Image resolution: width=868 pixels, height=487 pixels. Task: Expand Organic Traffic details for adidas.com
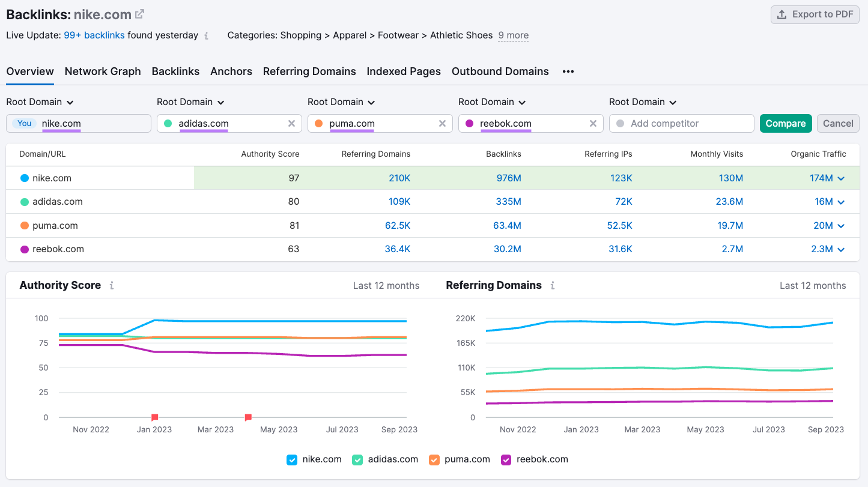point(840,201)
